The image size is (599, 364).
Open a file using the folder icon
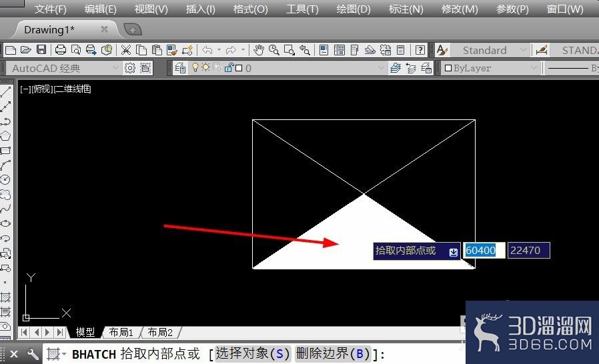tap(25, 50)
